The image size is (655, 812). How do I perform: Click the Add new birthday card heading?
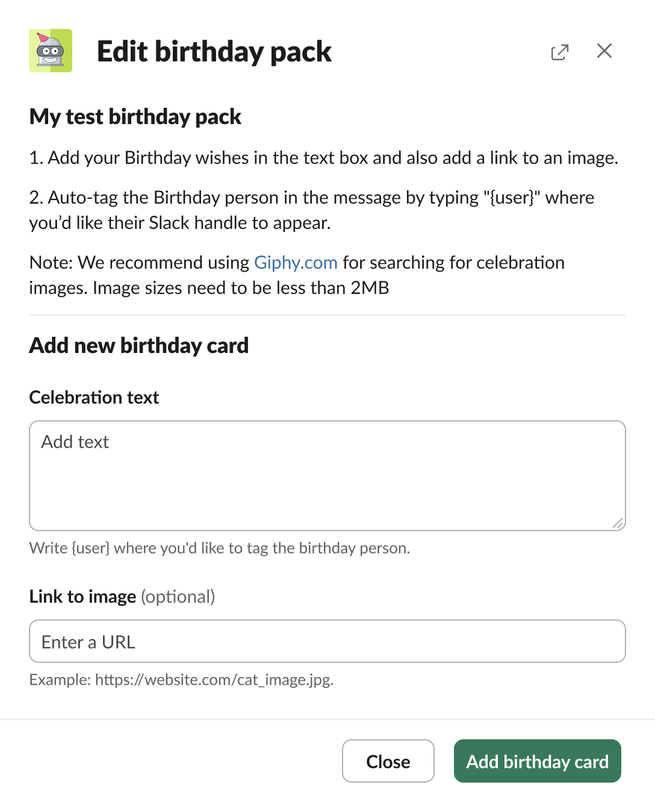point(139,346)
